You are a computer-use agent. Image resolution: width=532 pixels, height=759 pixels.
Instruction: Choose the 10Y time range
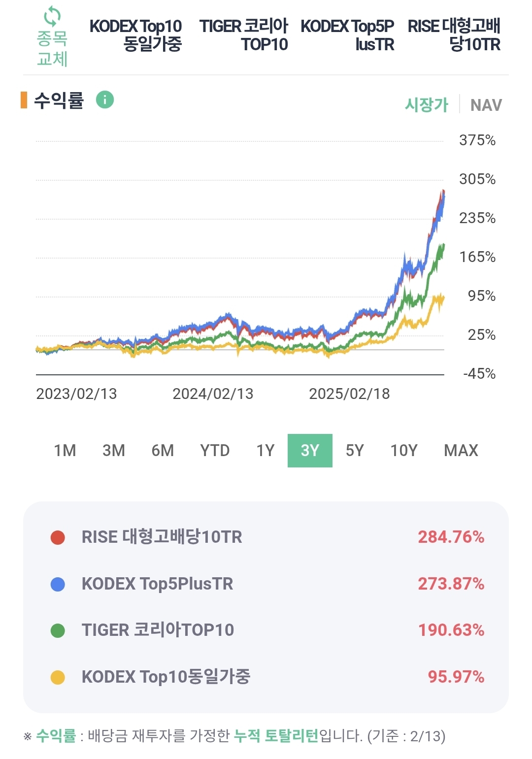[403, 450]
